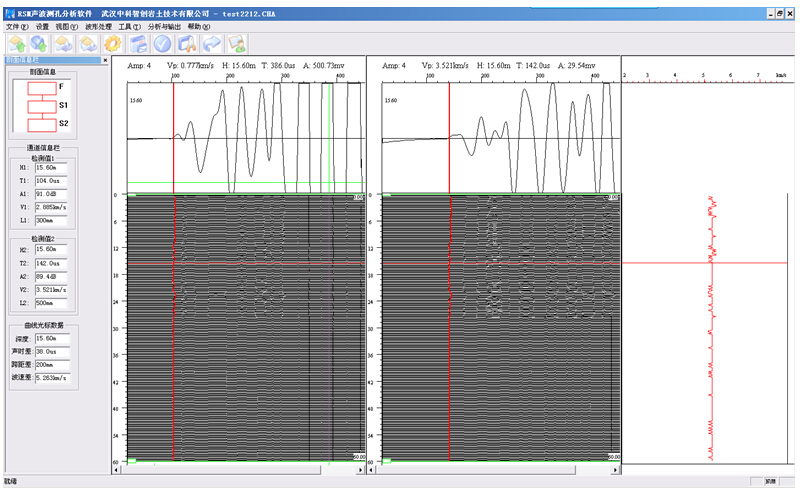Click the orange gear settings toolbar icon
This screenshot has height=494, width=802.
(112, 44)
